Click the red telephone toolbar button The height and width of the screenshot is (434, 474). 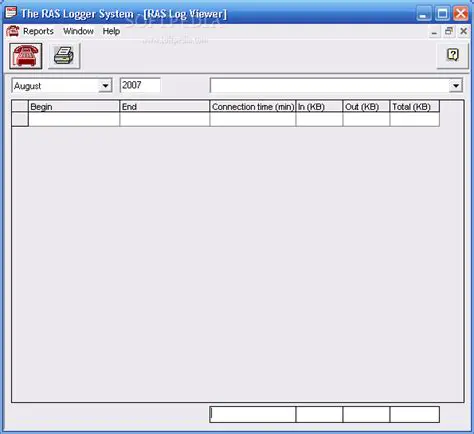point(26,56)
